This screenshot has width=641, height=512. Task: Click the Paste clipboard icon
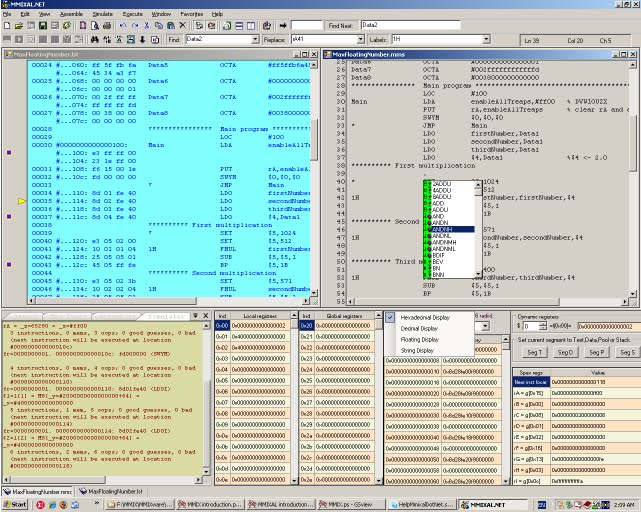[x=171, y=25]
